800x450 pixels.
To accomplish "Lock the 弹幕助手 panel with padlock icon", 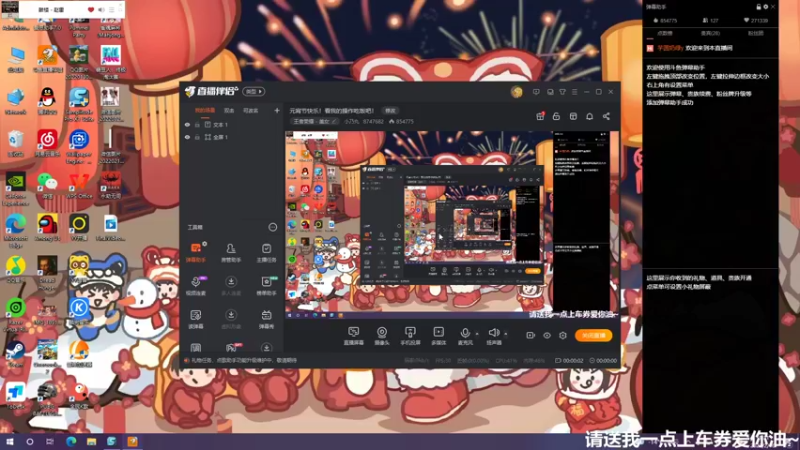I will [x=759, y=7].
